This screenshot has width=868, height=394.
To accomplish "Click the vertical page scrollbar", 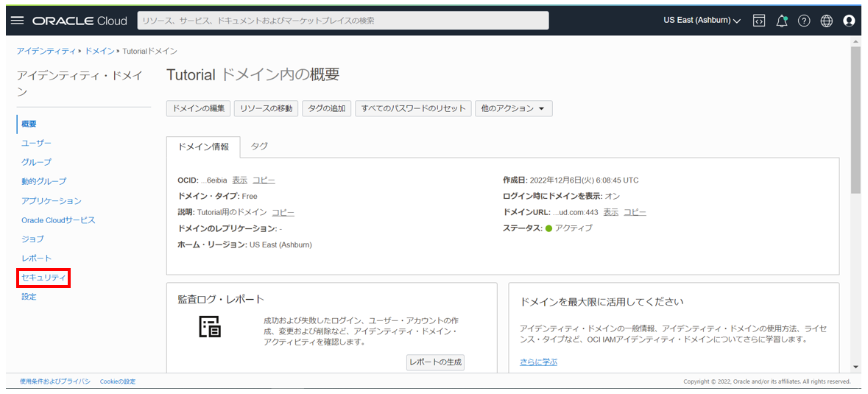I will [855, 118].
